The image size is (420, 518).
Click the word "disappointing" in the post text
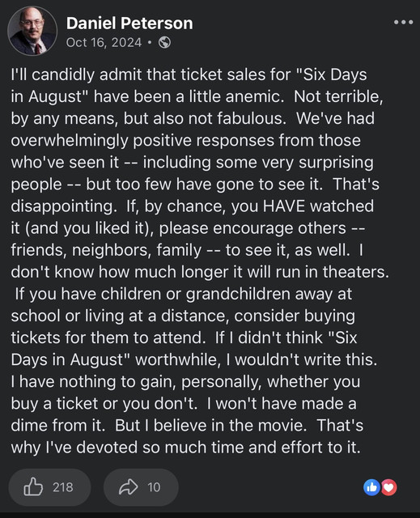[62, 207]
